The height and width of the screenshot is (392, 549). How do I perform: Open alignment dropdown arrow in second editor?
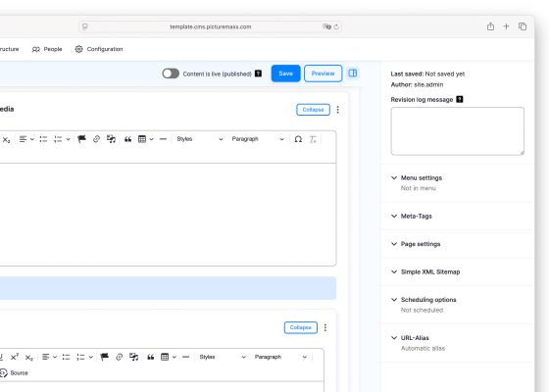55,357
